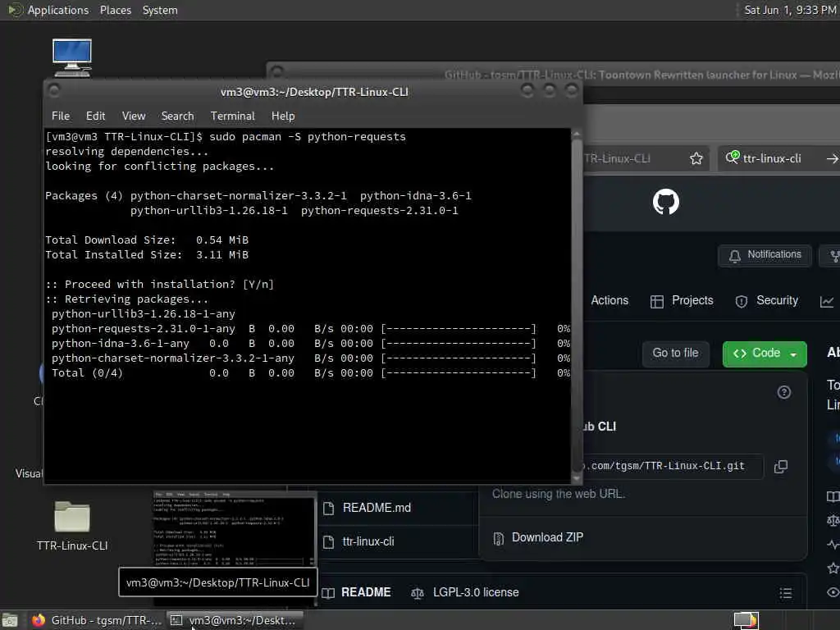Open the ttr-linux-cli file link
The width and height of the screenshot is (840, 630).
(x=368, y=541)
